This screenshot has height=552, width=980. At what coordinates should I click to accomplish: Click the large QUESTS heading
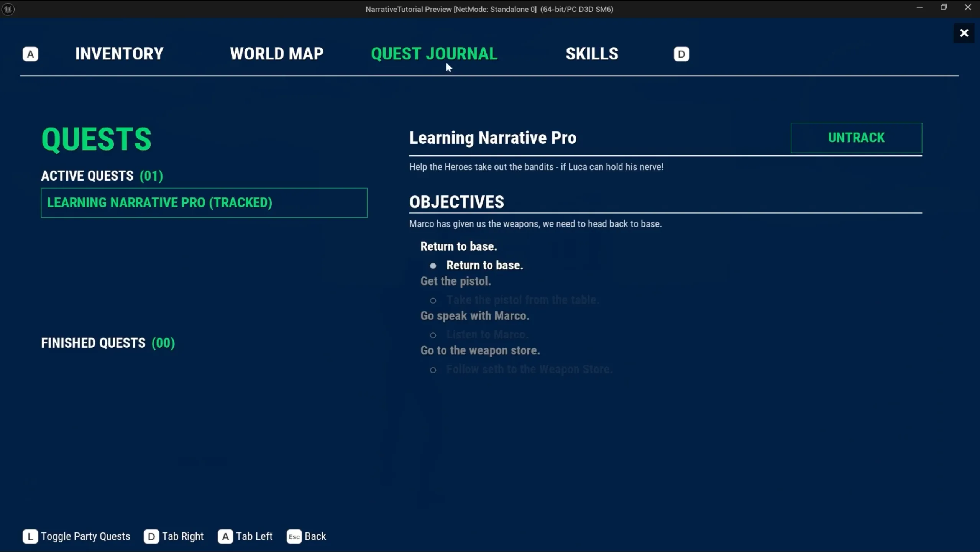(96, 139)
